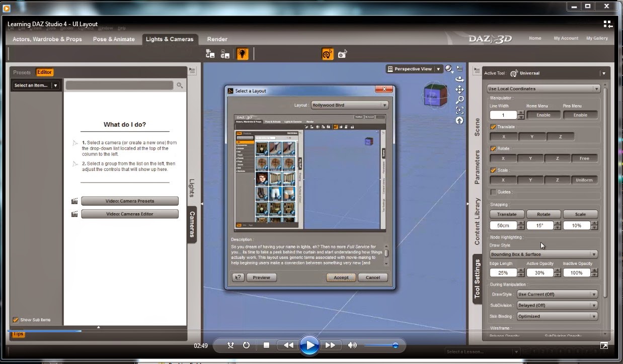The height and width of the screenshot is (364, 623).
Task: Open the Layout Hollywood Blvd dropdown
Action: (x=350, y=105)
